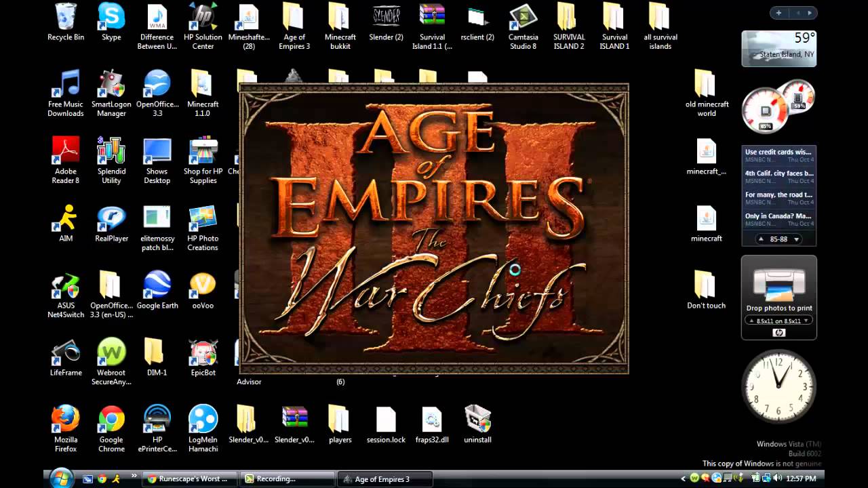
Task: Select the Minecraft bukkit folder
Action: [x=340, y=27]
